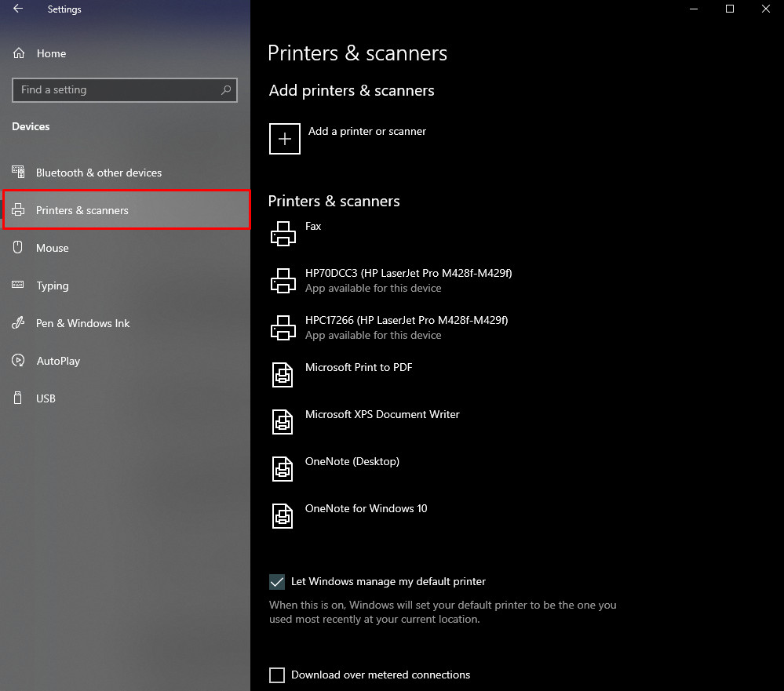This screenshot has height=691, width=784.
Task: Click the Microsoft Print to PDF icon
Action: point(283,375)
